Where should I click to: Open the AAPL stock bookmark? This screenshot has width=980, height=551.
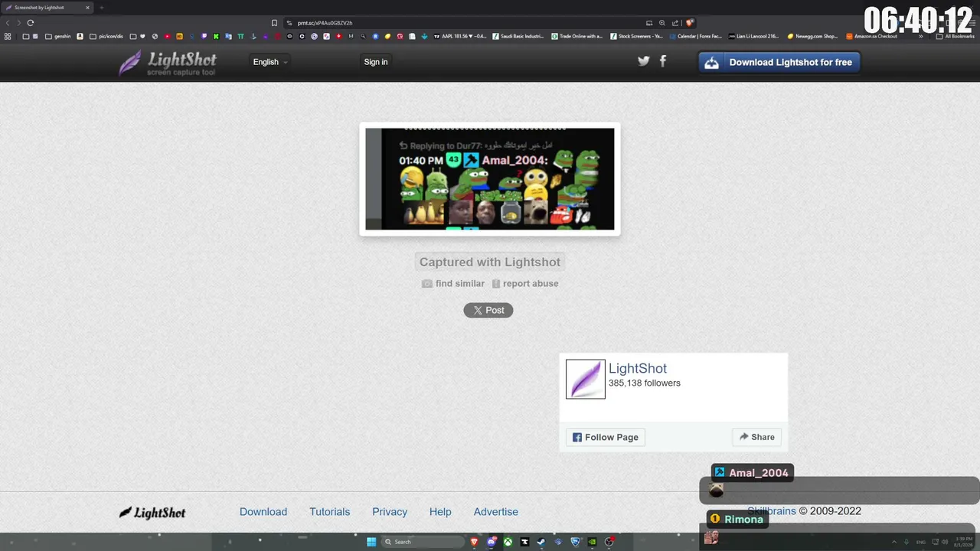(x=460, y=36)
